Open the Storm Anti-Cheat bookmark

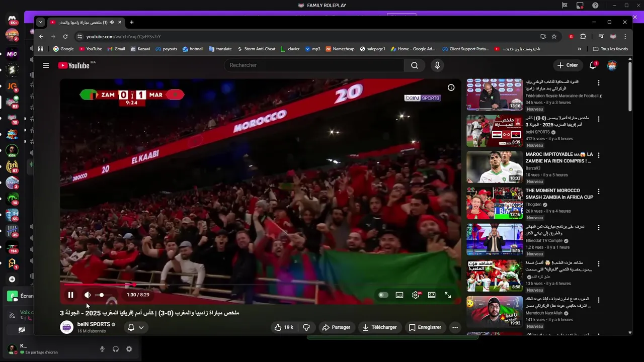coord(256,49)
